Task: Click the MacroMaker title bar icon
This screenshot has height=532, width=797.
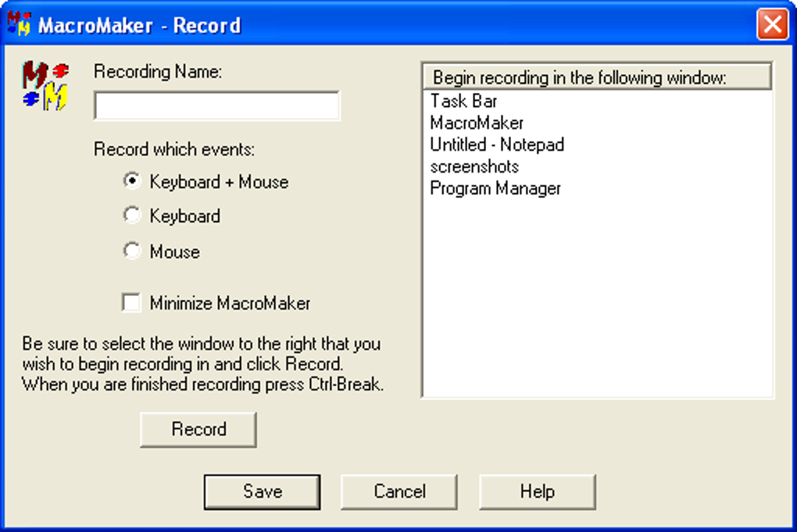Action: point(19,24)
